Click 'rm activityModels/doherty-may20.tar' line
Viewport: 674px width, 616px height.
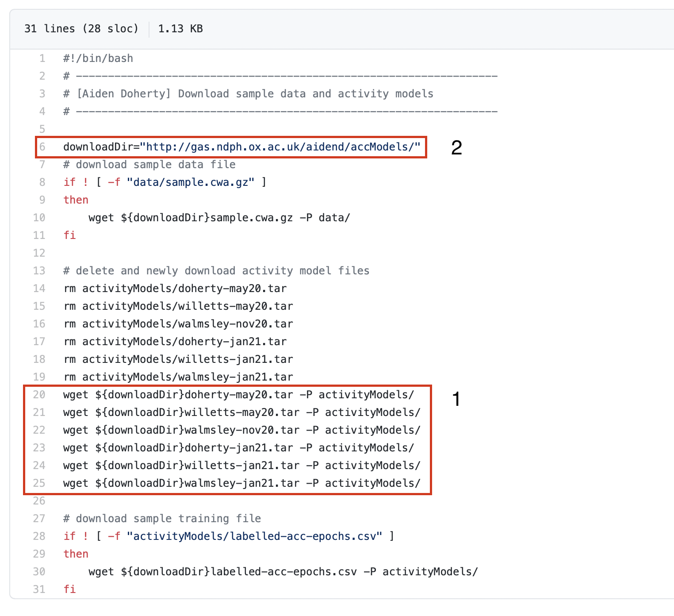point(175,289)
